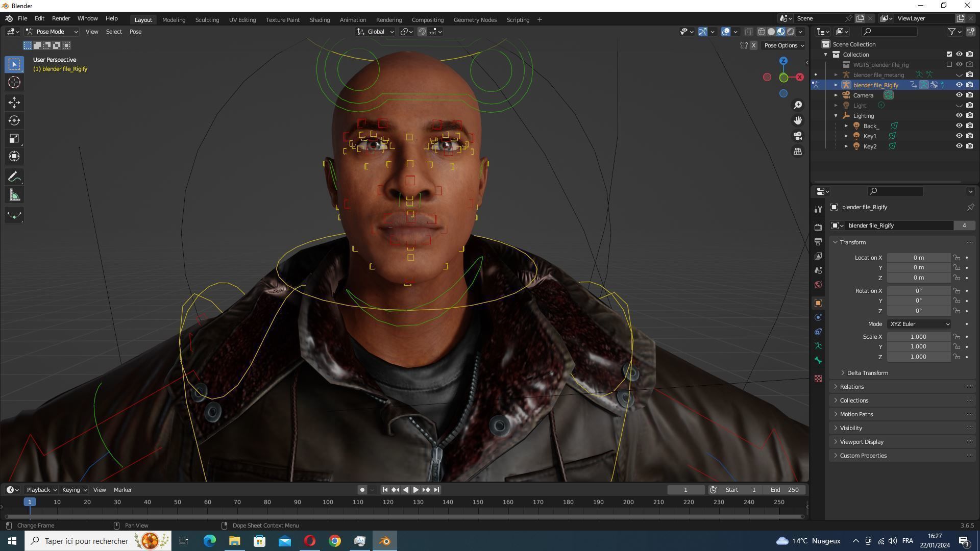Toggle X-axis mirror in pose options
The image size is (980, 551).
point(753,45)
